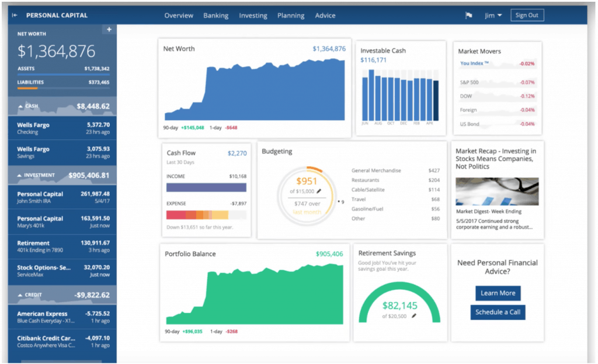
Task: Click the sidebar Net Worth total amount
Action: click(57, 51)
